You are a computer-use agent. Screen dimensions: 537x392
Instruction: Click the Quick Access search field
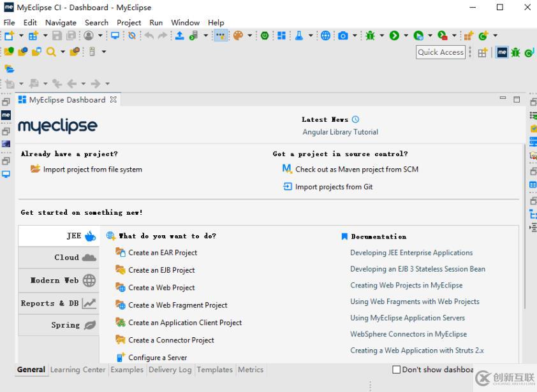(x=441, y=52)
